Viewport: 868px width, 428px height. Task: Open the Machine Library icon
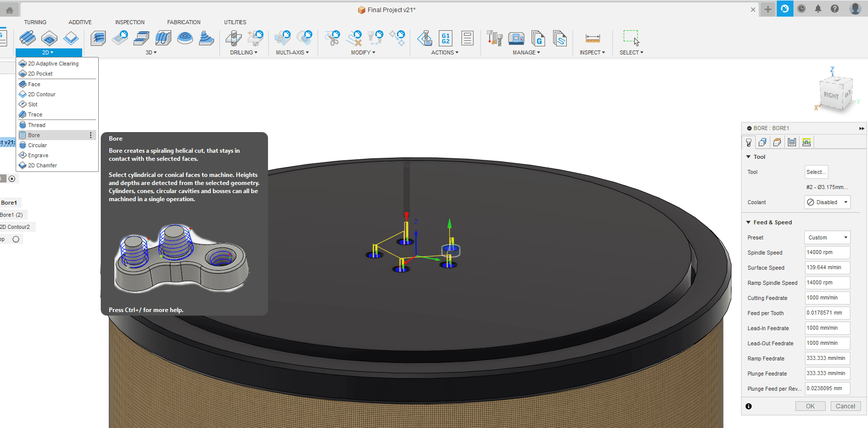[x=516, y=38]
